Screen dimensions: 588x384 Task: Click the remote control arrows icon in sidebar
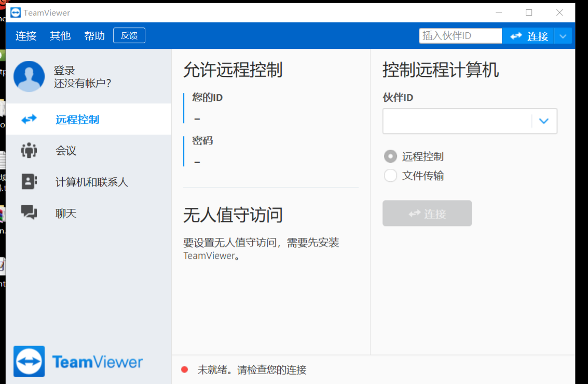pos(29,120)
